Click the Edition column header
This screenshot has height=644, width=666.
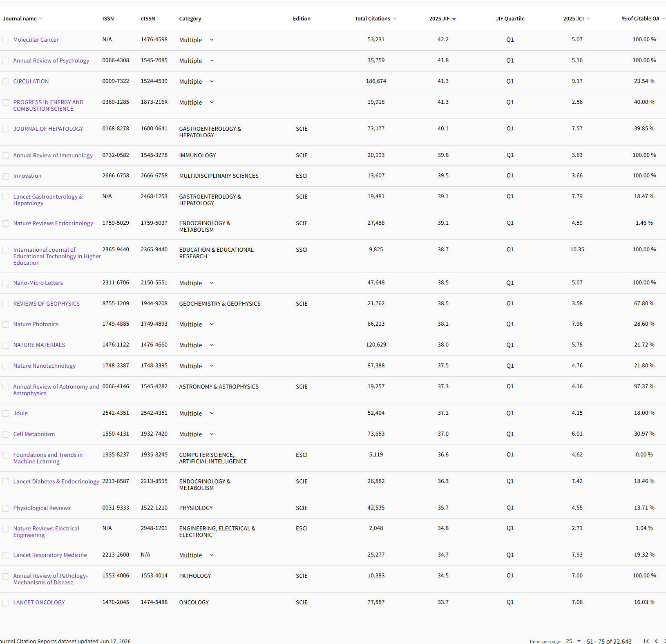(302, 19)
